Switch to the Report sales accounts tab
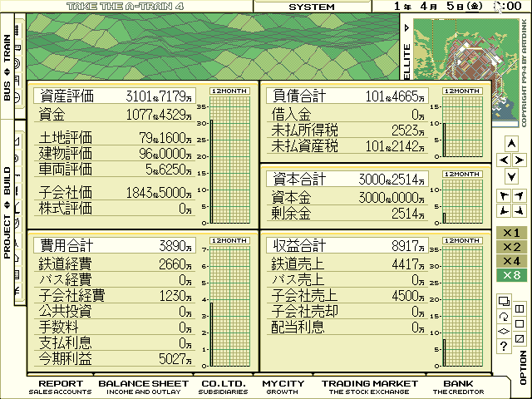 61,386
